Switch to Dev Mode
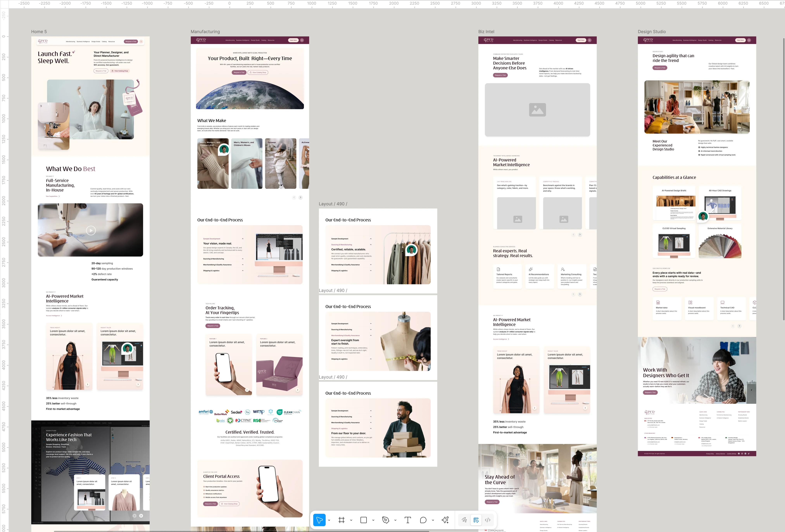 pyautogui.click(x=488, y=520)
